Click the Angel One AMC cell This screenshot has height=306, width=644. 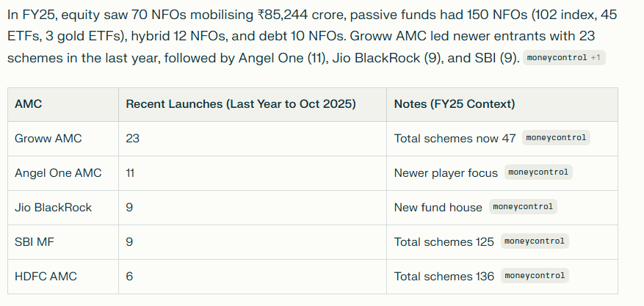58,173
